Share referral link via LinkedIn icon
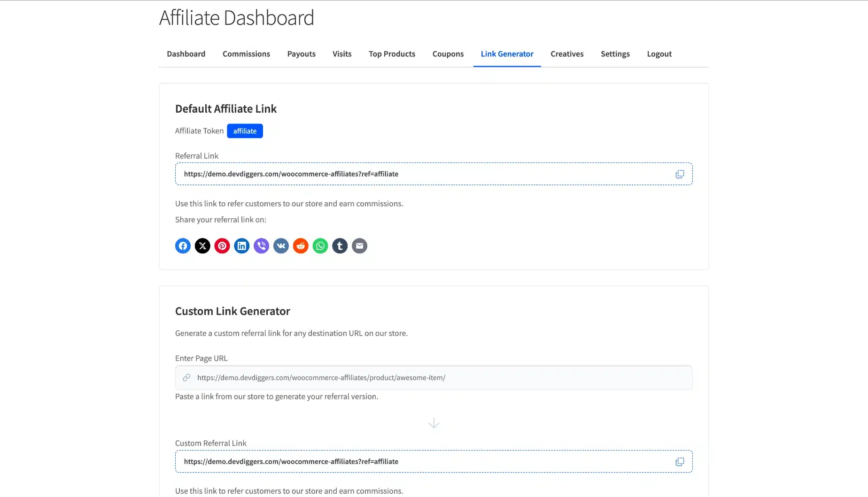Image resolution: width=868 pixels, height=497 pixels. point(242,246)
